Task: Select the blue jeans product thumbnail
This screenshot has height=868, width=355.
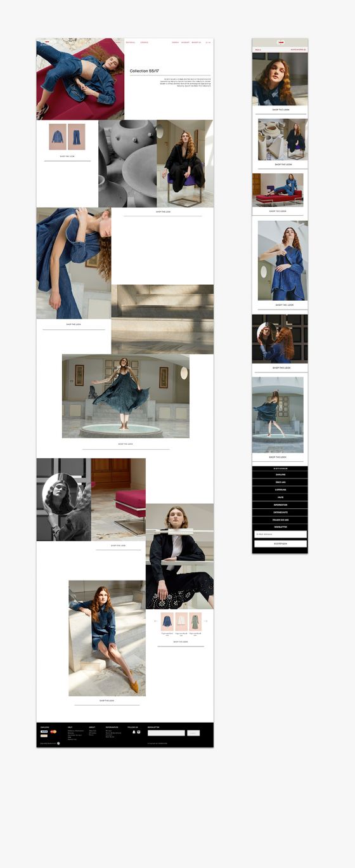Action: pos(76,136)
